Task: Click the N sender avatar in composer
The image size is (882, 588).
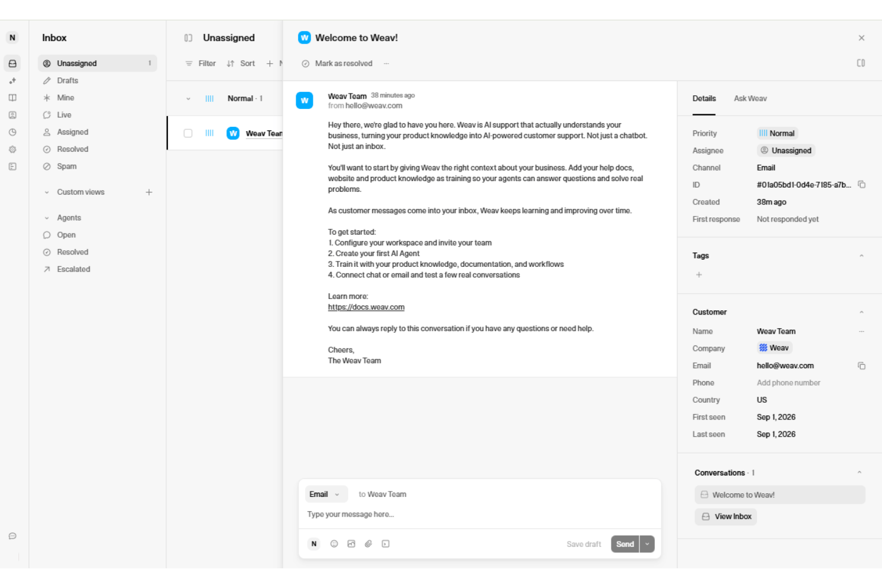Action: (x=314, y=544)
